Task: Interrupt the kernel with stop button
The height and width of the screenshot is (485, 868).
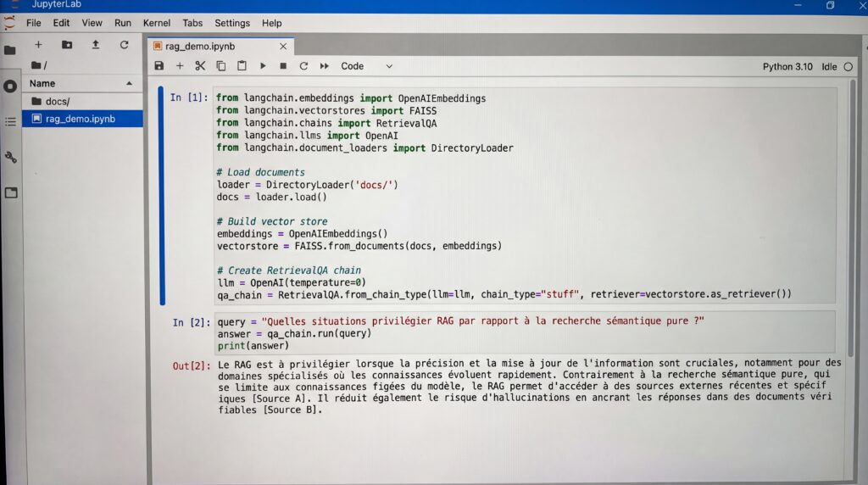Action: (x=283, y=66)
